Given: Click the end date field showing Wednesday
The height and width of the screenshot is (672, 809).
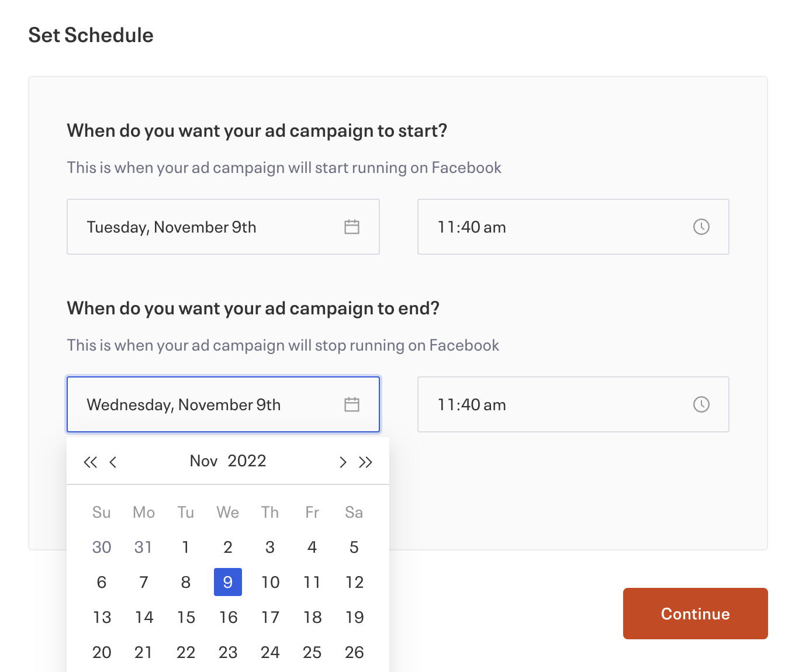Looking at the screenshot, I should point(205,404).
